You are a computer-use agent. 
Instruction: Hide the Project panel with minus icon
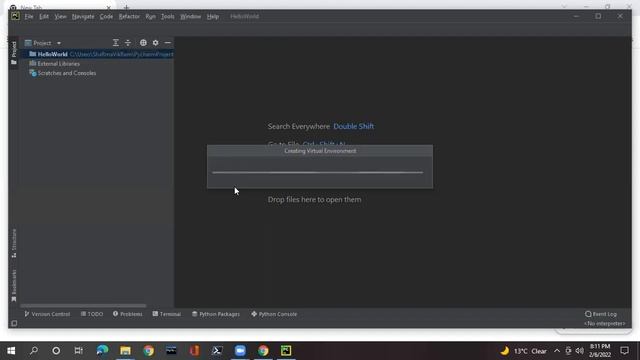coord(168,43)
